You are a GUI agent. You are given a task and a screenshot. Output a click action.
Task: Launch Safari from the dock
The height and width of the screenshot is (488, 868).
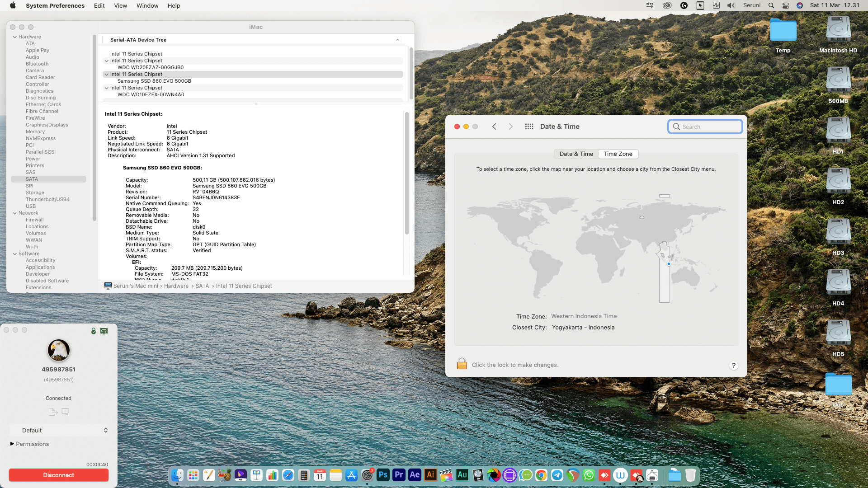tap(288, 475)
